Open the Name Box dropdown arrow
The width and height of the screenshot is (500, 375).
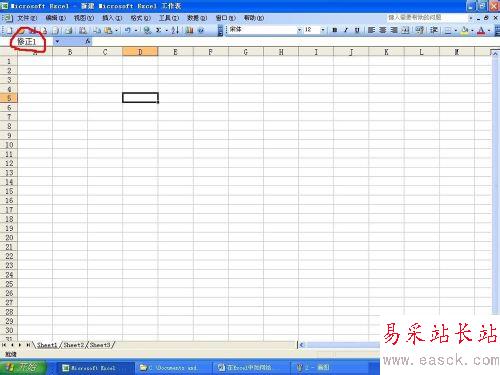click(x=57, y=41)
